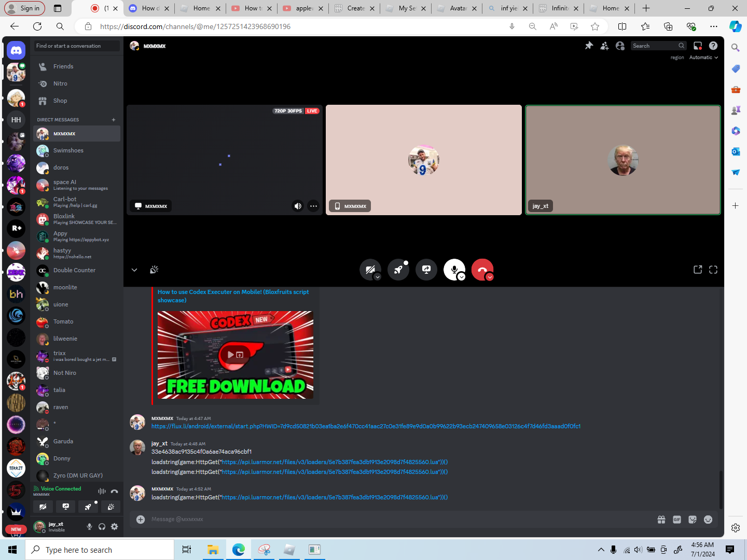Image resolution: width=747 pixels, height=560 pixels.
Task: Switch to the Infinite browser tab
Action: pos(558,8)
